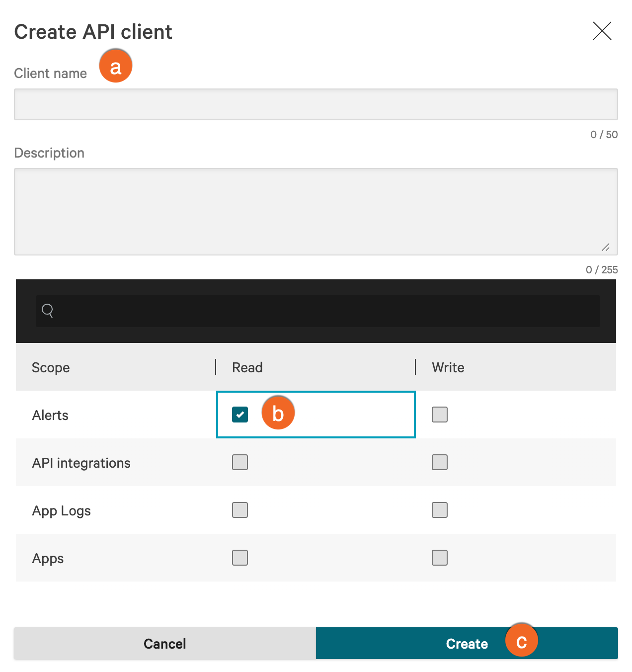Enable Write for API integrations
This screenshot has height=672, width=632.
(440, 462)
